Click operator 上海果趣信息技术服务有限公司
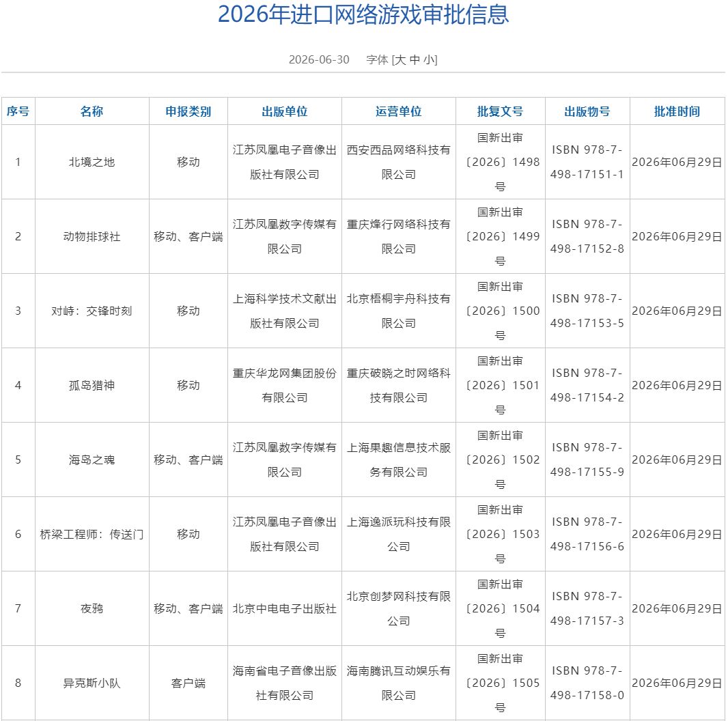728x721 pixels. pos(399,460)
